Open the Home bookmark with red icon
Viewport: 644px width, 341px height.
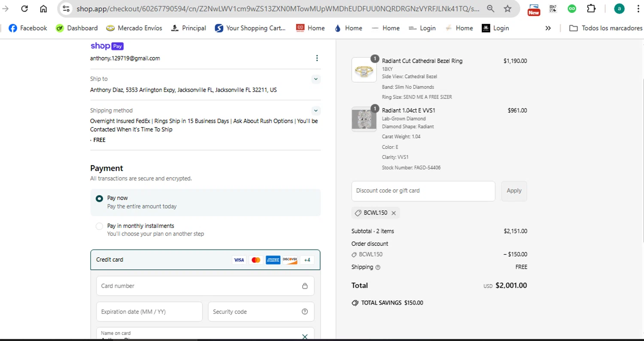(310, 28)
